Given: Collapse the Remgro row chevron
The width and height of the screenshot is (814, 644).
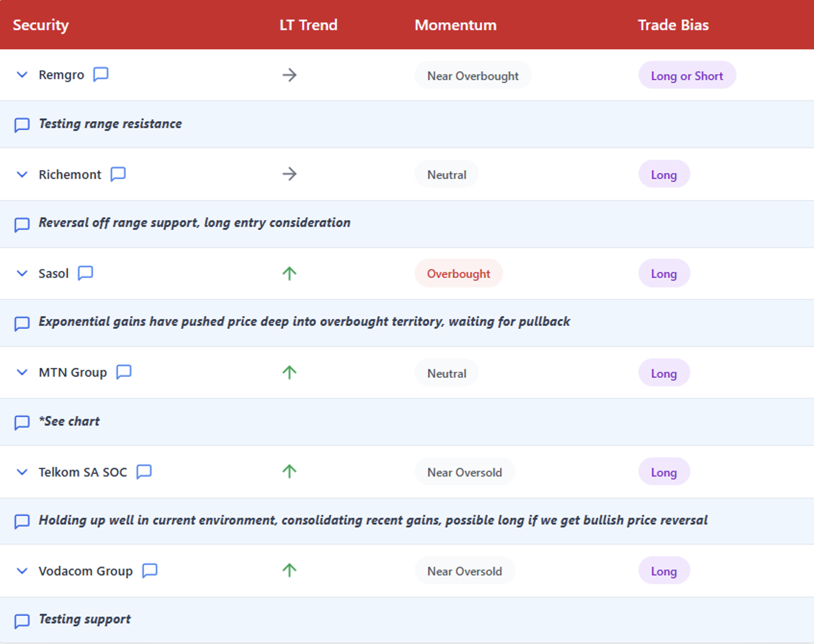Looking at the screenshot, I should point(22,75).
